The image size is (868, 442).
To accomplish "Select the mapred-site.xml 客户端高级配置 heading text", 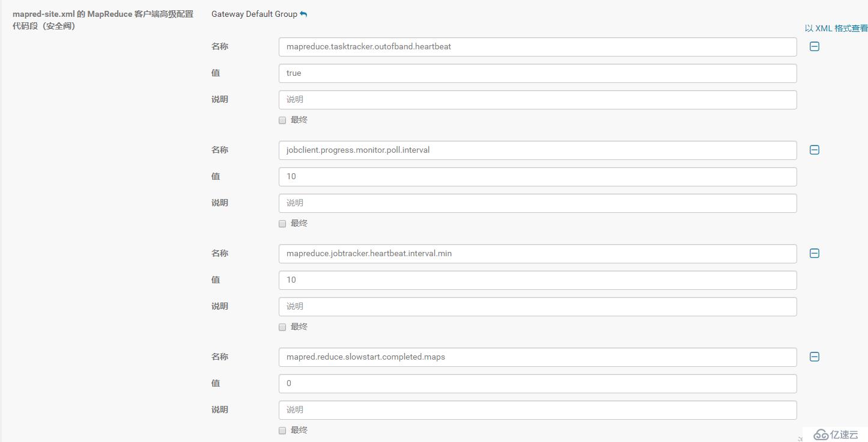I will [103, 20].
